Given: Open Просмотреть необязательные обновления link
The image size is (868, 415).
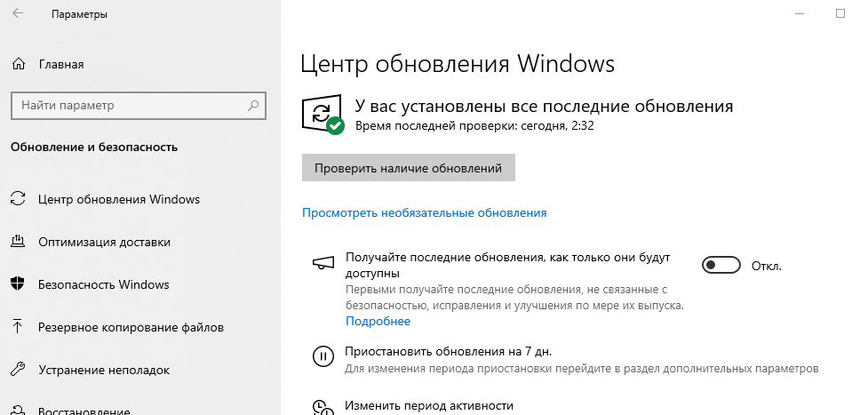Looking at the screenshot, I should [424, 212].
